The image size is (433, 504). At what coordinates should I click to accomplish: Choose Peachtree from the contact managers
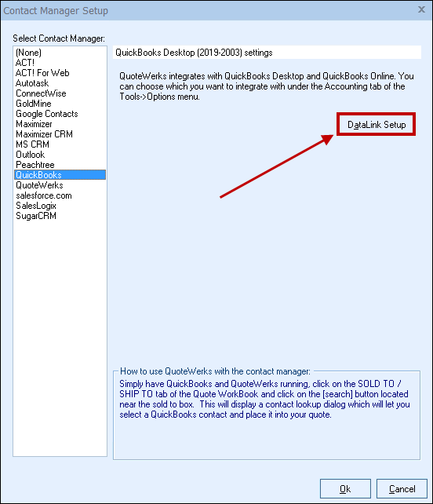click(60, 165)
